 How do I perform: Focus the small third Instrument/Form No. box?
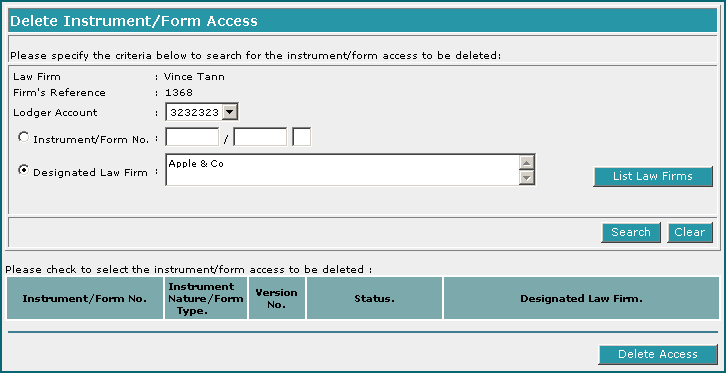pos(302,137)
